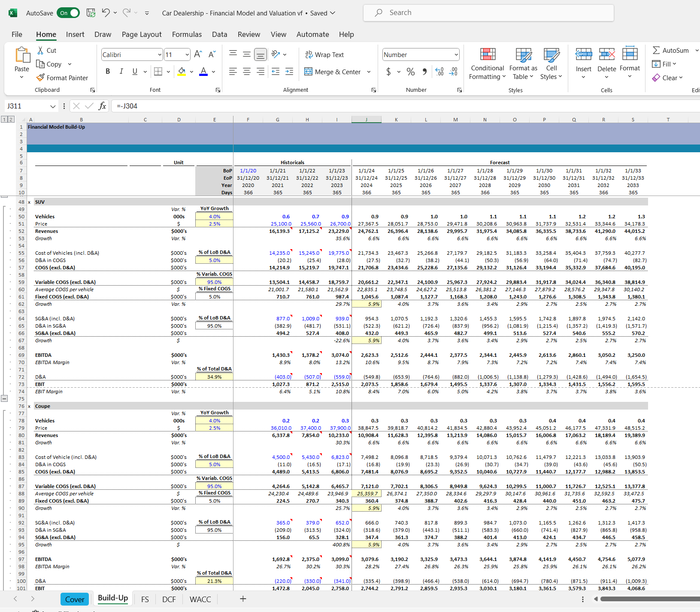
Task: Collapse the SUV row group with minus button
Action: (4, 398)
